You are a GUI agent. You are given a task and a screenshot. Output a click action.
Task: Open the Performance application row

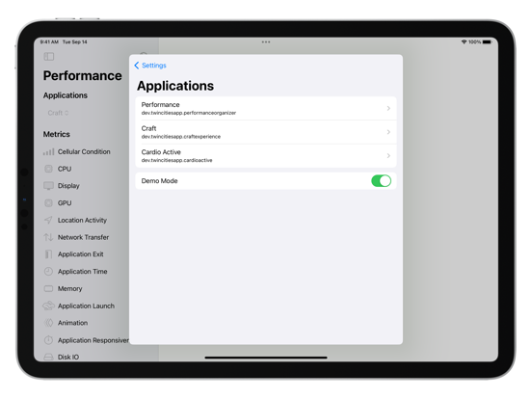(x=266, y=108)
